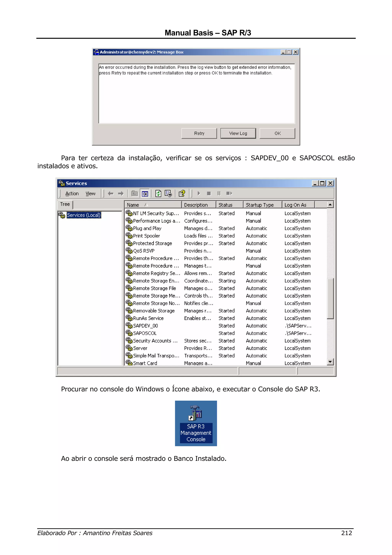Click the Forward arrow in Services toolbar
The width and height of the screenshot is (392, 555).
pyautogui.click(x=121, y=193)
